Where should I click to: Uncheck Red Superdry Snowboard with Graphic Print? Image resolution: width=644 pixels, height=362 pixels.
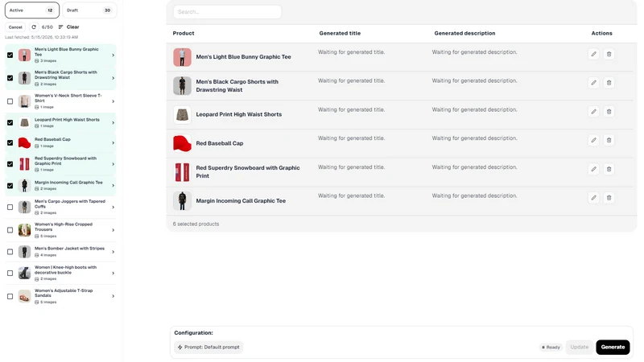(x=10, y=164)
